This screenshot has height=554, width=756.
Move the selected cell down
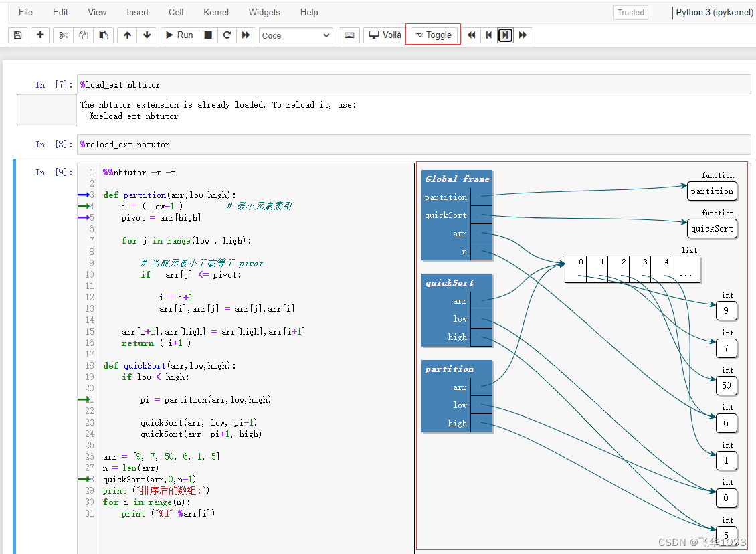point(147,35)
